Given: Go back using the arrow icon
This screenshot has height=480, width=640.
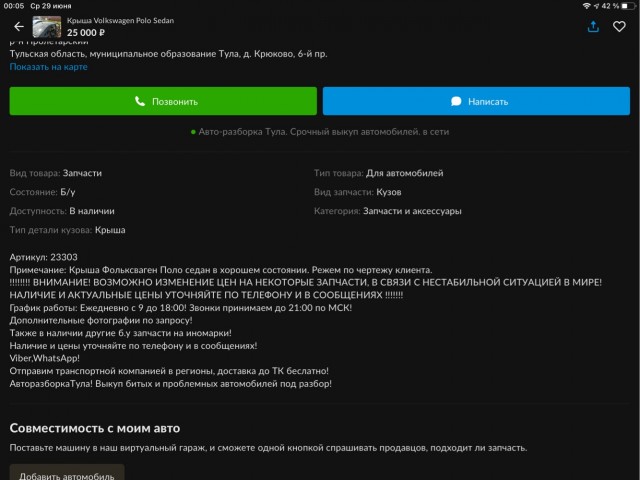Looking at the screenshot, I should [x=19, y=27].
